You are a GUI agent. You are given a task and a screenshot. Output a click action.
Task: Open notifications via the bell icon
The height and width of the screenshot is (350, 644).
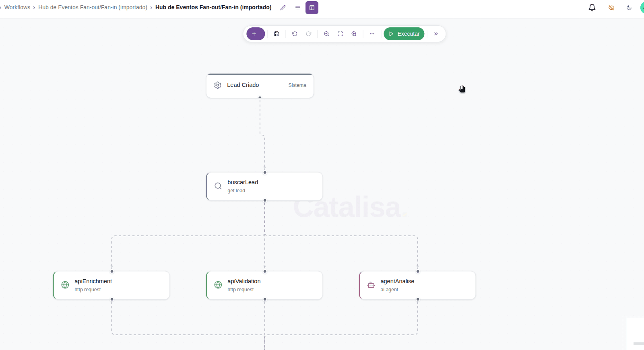[592, 7]
